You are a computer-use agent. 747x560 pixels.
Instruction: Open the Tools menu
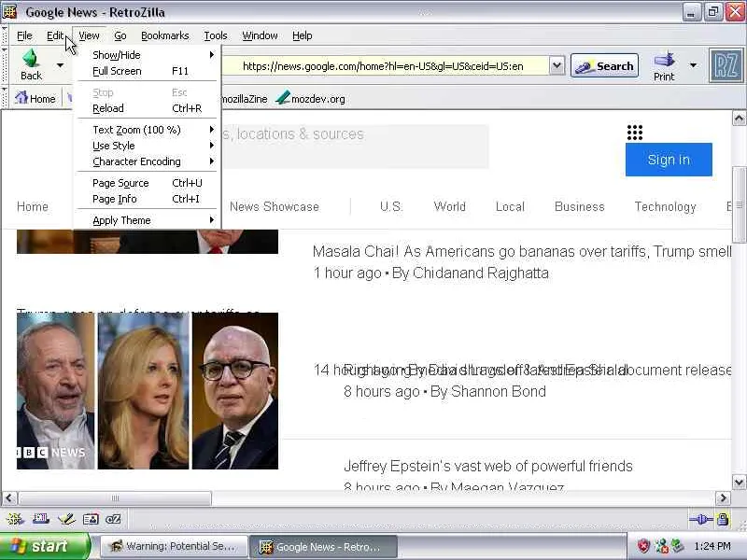pyautogui.click(x=216, y=35)
